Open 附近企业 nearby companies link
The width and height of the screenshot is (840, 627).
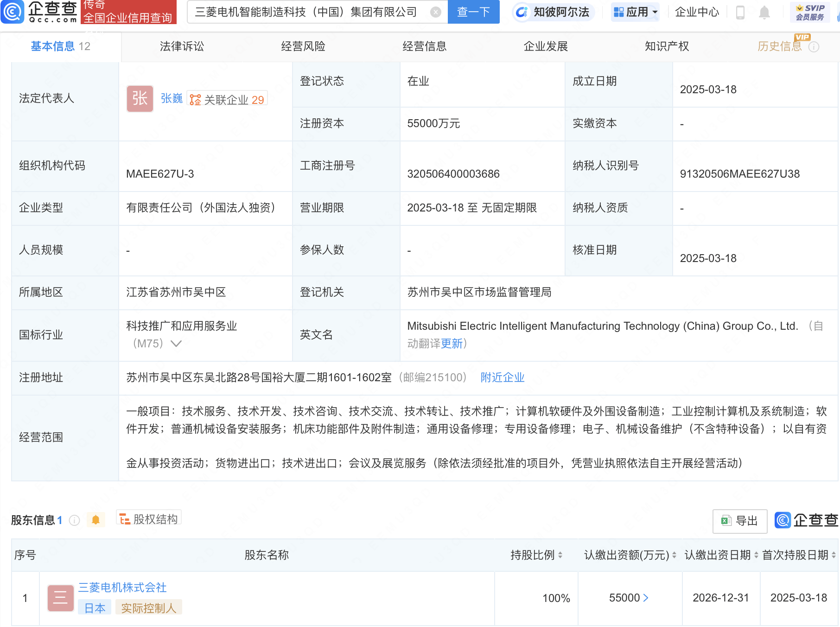click(x=503, y=377)
